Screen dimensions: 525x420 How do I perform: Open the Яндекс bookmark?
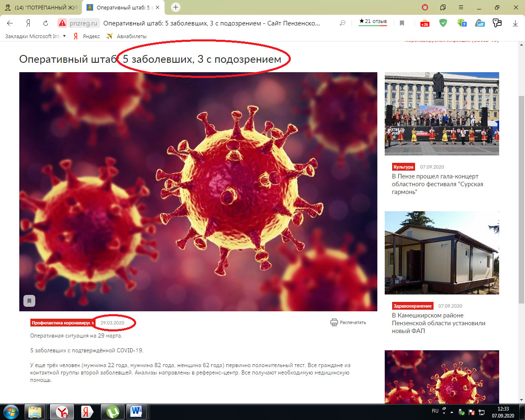pos(87,36)
